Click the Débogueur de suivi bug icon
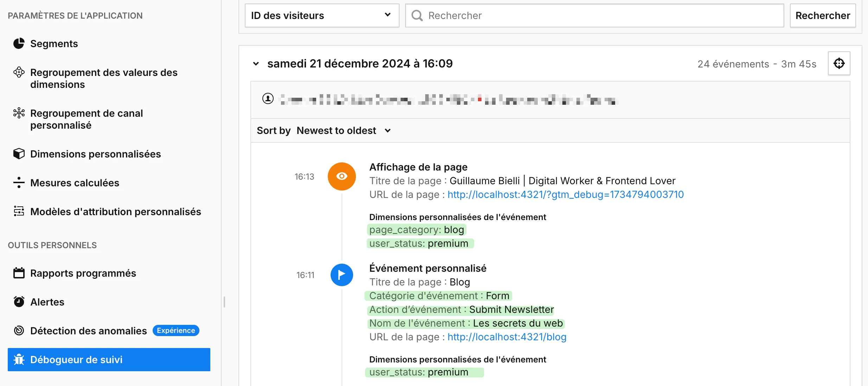 [x=19, y=360]
